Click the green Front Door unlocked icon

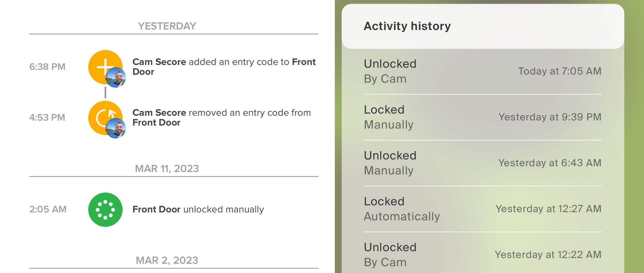[105, 210]
